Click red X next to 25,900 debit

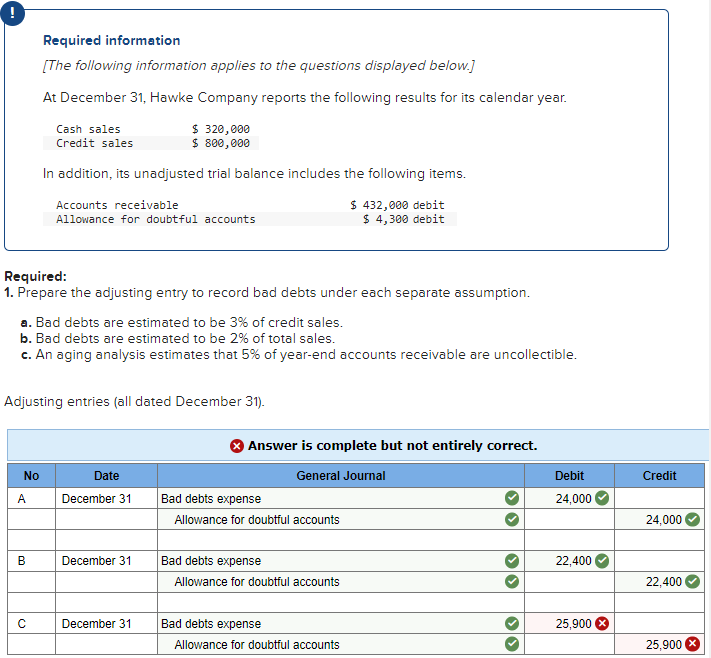602,624
